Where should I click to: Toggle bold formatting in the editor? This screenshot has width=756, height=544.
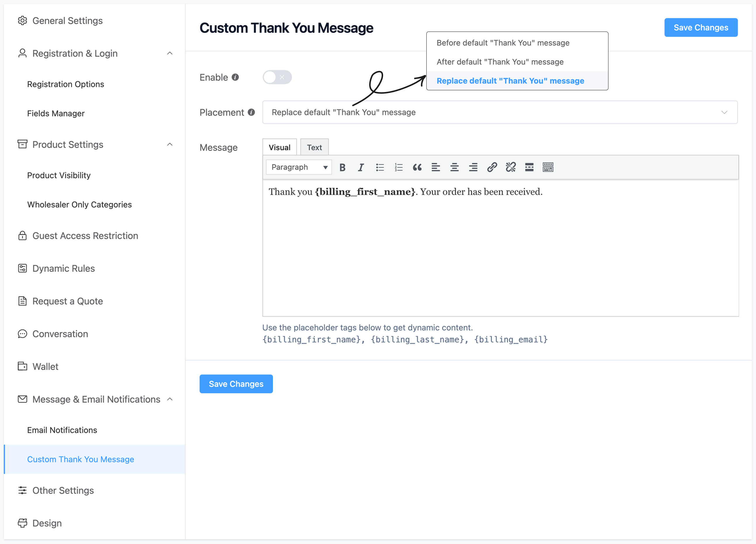[342, 167]
